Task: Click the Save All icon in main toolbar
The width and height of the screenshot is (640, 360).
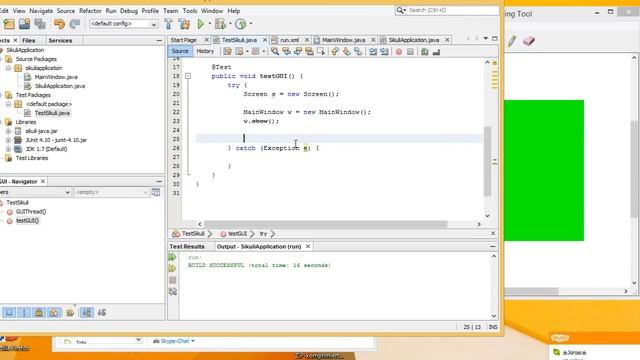Action: [40, 24]
